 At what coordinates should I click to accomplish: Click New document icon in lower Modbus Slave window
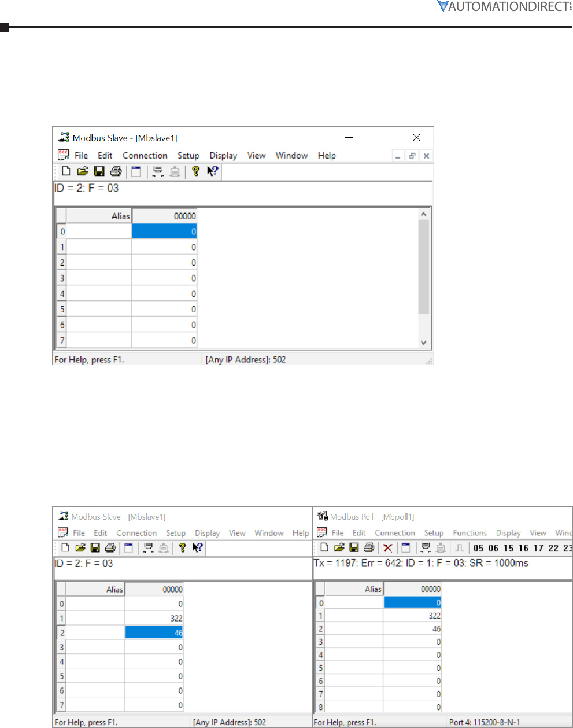pyautogui.click(x=65, y=547)
